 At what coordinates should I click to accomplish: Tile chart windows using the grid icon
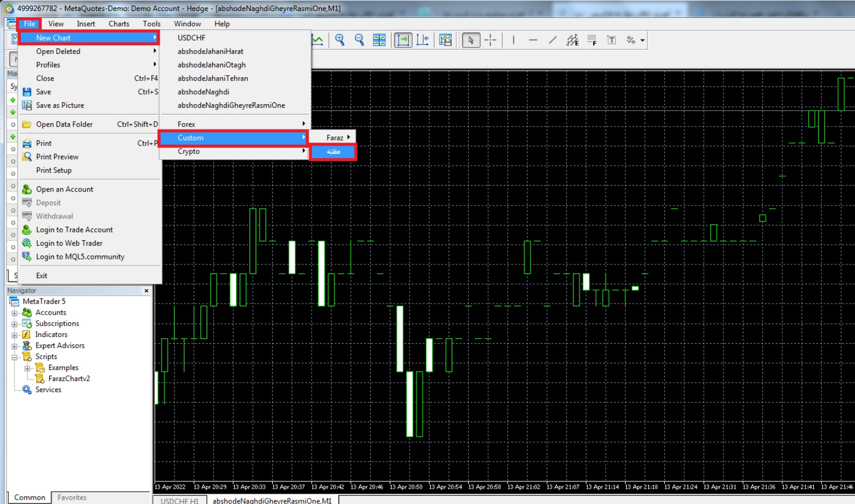coord(380,40)
